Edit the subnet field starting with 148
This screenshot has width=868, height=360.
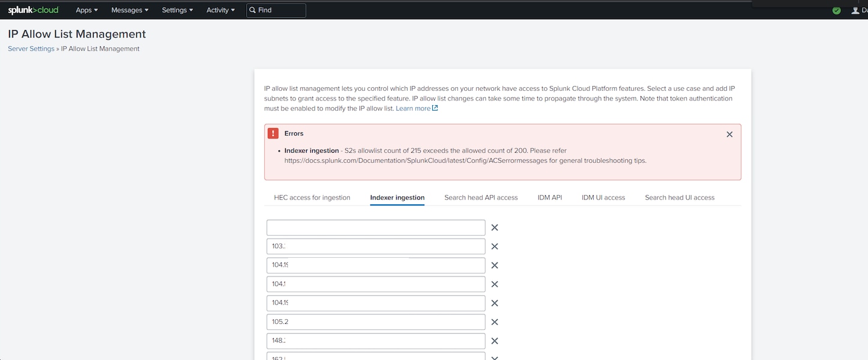click(x=376, y=341)
